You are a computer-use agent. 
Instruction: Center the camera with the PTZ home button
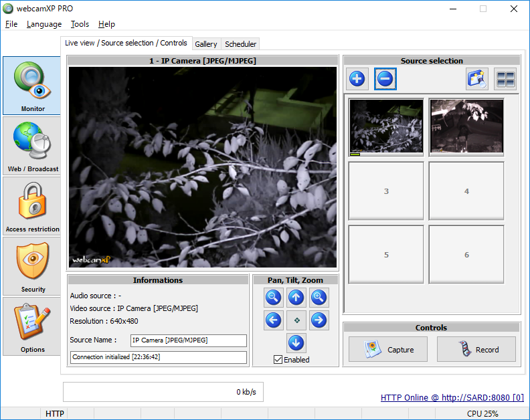pos(296,320)
